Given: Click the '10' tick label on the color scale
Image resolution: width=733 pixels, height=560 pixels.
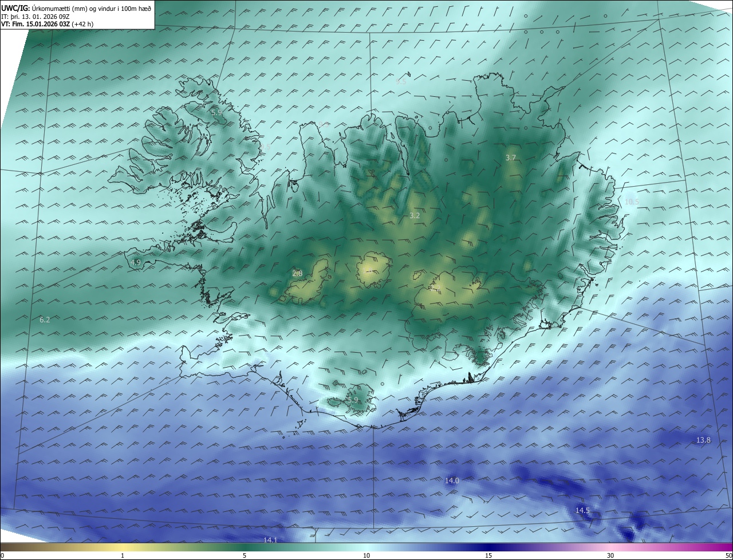Looking at the screenshot, I should (x=366, y=555).
